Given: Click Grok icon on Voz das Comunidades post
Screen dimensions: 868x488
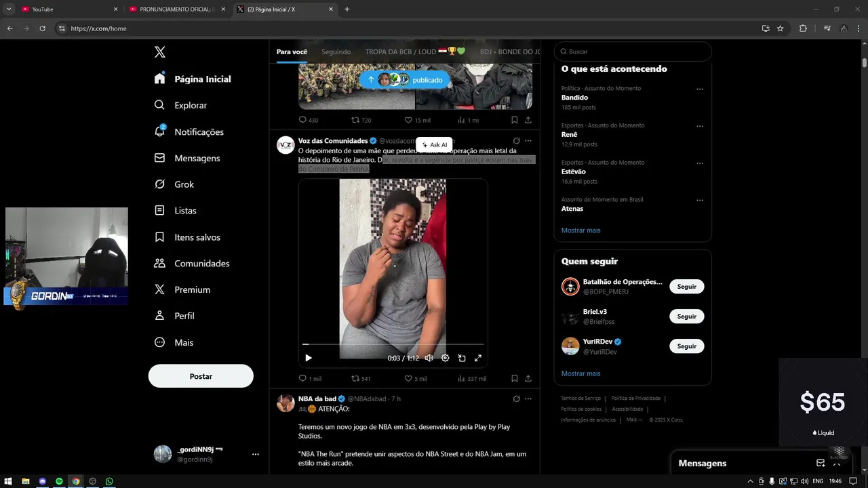Looking at the screenshot, I should point(516,141).
